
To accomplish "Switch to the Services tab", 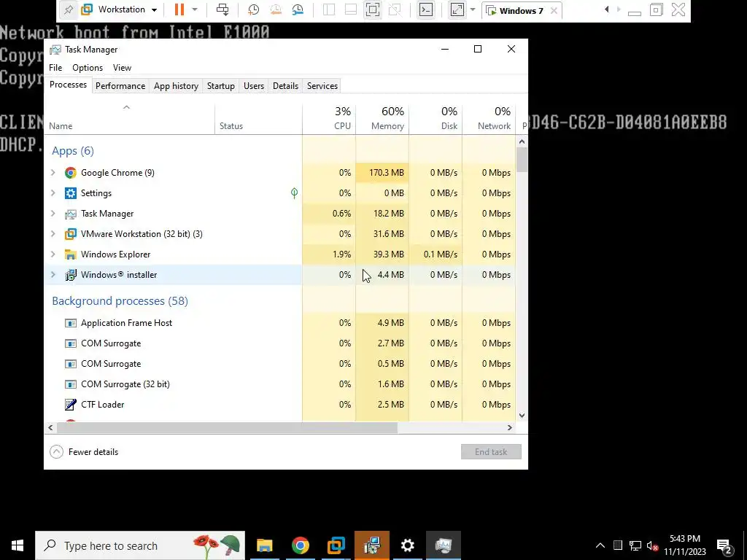I will click(322, 86).
